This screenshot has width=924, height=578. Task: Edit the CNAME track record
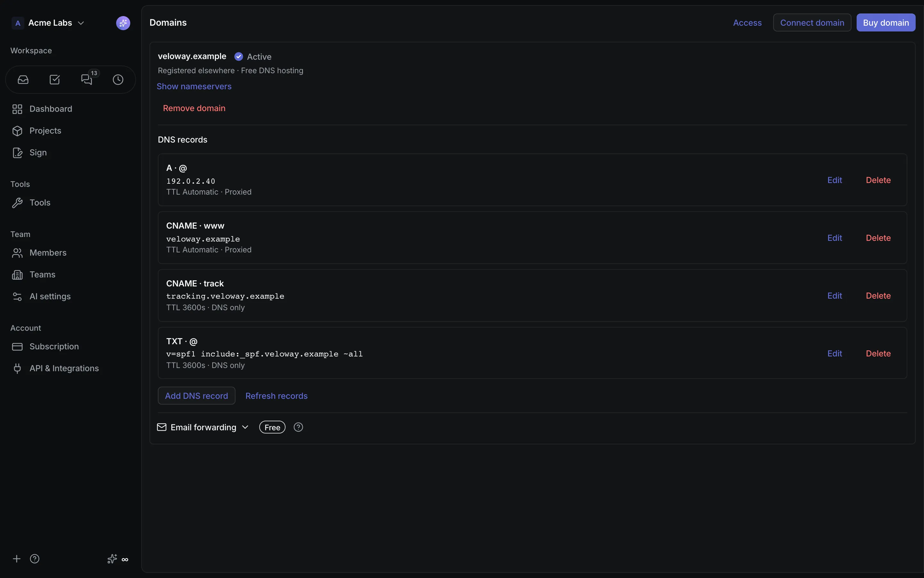click(835, 295)
